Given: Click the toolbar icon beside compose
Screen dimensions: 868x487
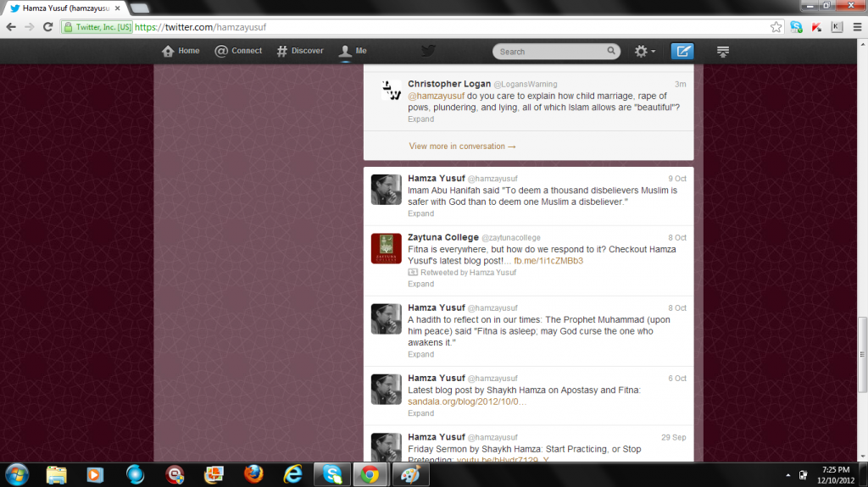Looking at the screenshot, I should coord(722,52).
